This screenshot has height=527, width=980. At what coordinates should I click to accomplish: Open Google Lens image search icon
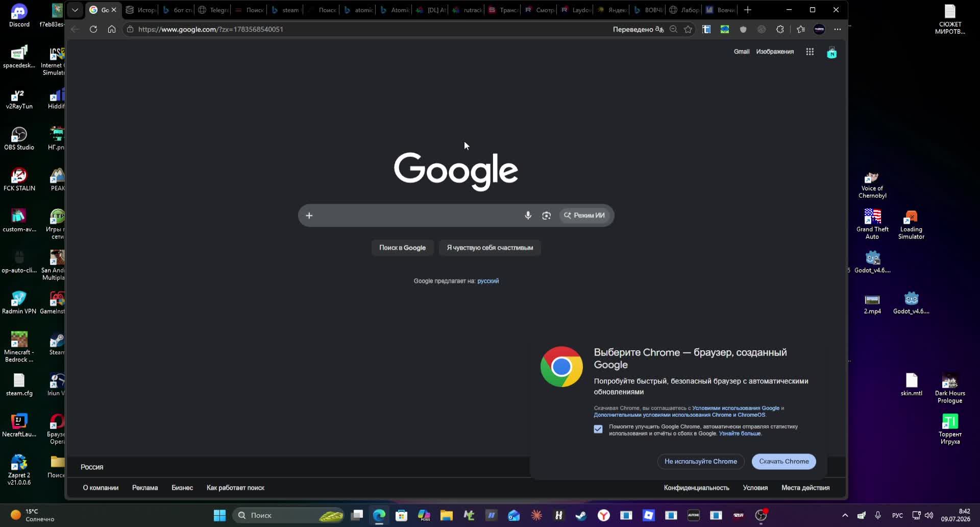pos(546,215)
